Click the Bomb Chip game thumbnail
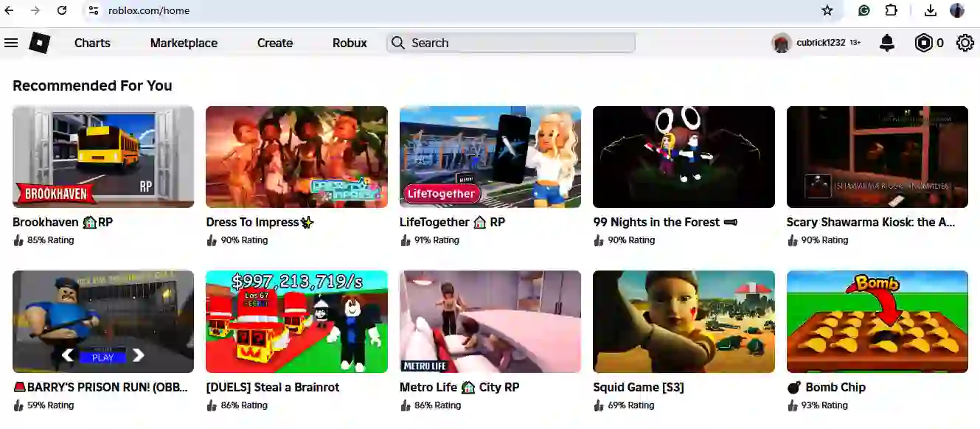Image resolution: width=980 pixels, height=429 pixels. click(x=877, y=321)
